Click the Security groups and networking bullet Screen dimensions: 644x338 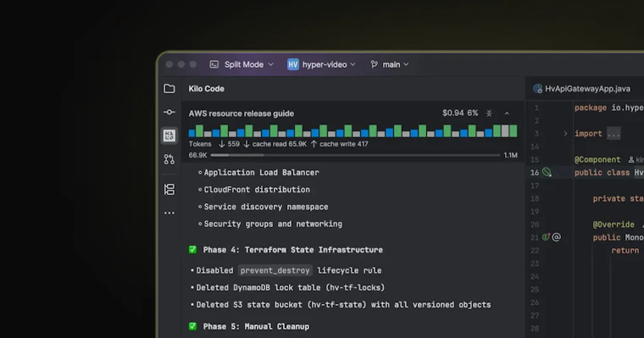(x=273, y=224)
